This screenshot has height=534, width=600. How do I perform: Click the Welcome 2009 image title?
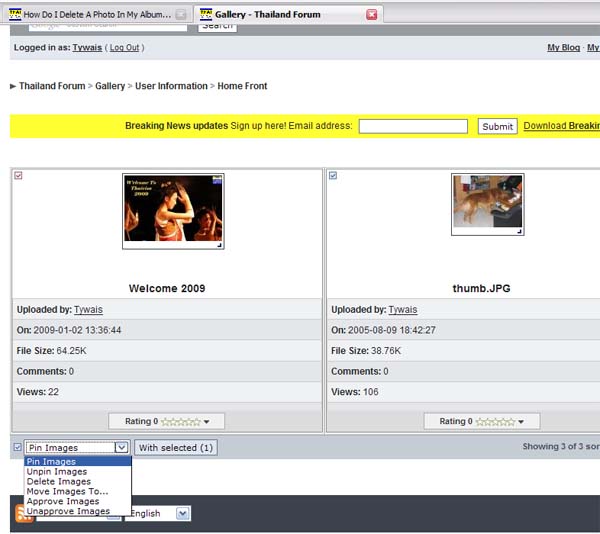click(167, 288)
